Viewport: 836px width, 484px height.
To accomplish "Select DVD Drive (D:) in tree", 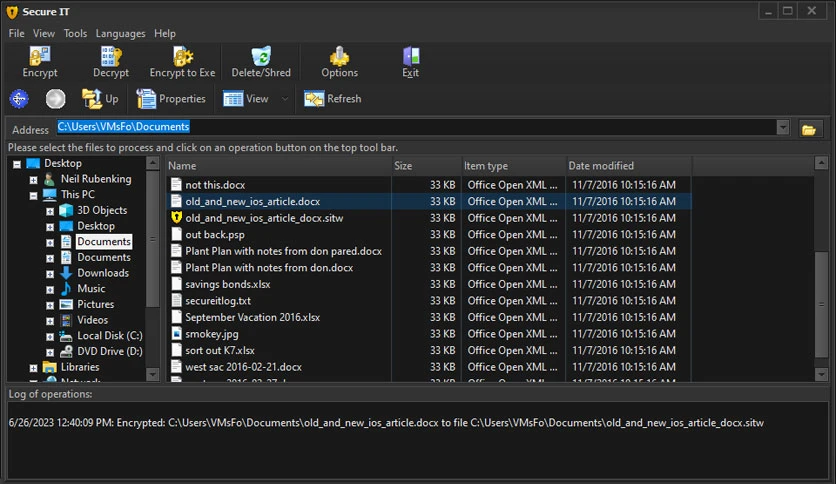I will click(x=110, y=351).
